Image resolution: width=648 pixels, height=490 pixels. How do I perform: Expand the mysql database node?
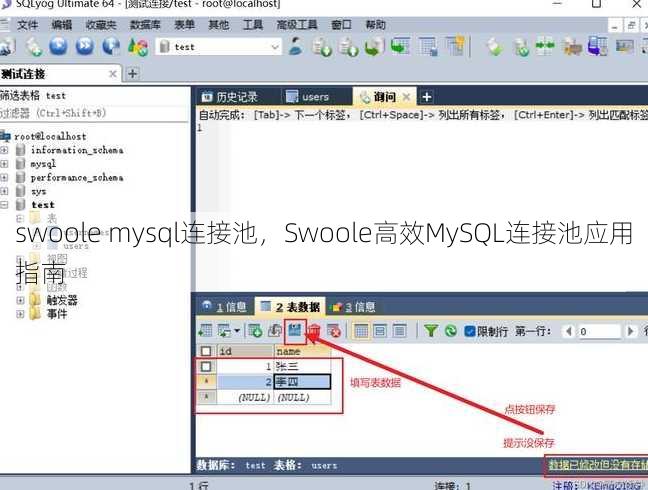tap(4, 164)
